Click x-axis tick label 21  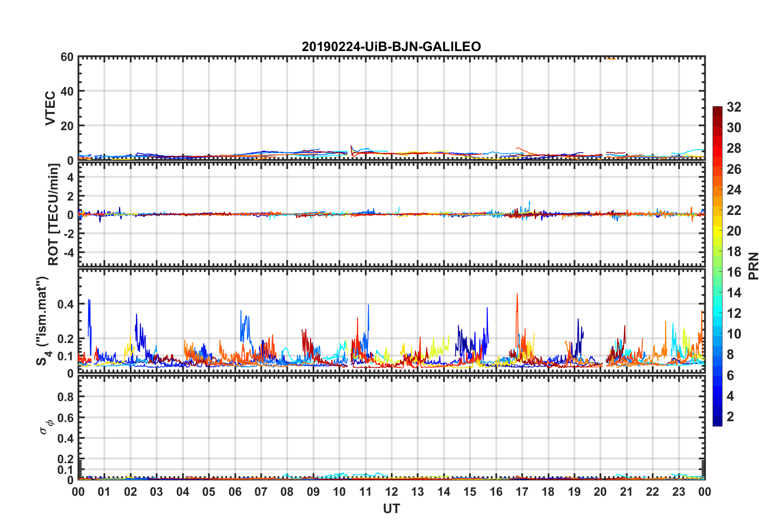[626, 492]
